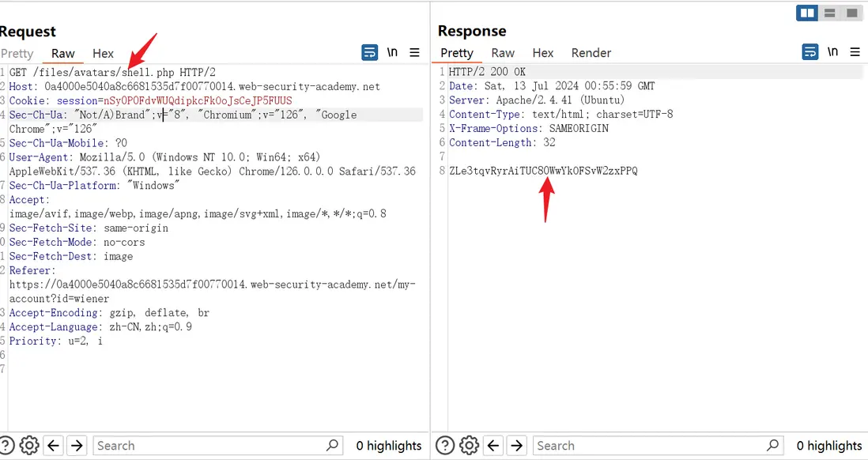This screenshot has height=460, width=868.
Task: Open search settings gear in Request panel
Action: pos(29,446)
